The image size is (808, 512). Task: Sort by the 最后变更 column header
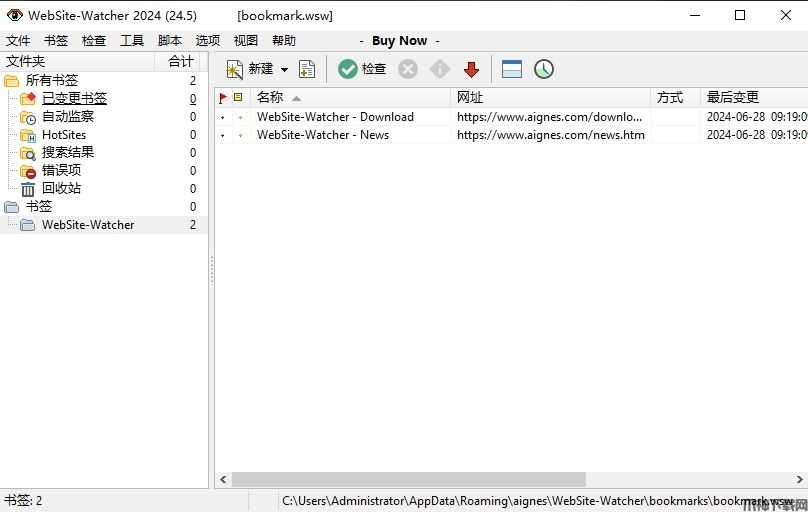click(x=754, y=97)
